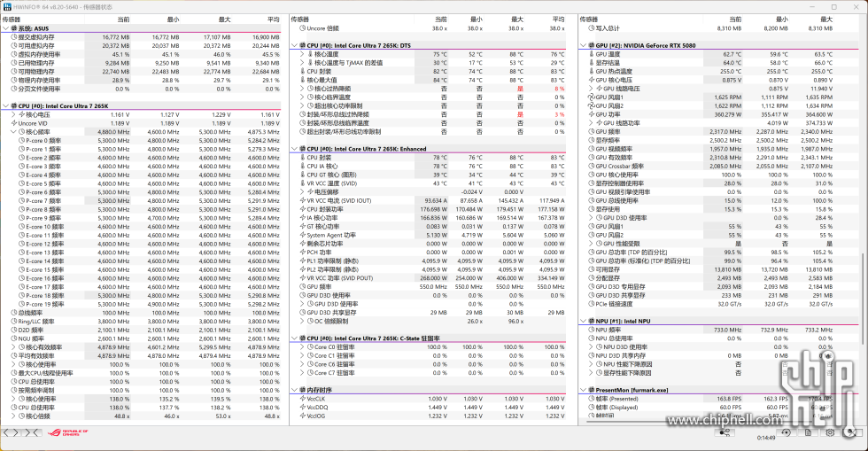Click the Republic of Gamers logo

(67, 432)
